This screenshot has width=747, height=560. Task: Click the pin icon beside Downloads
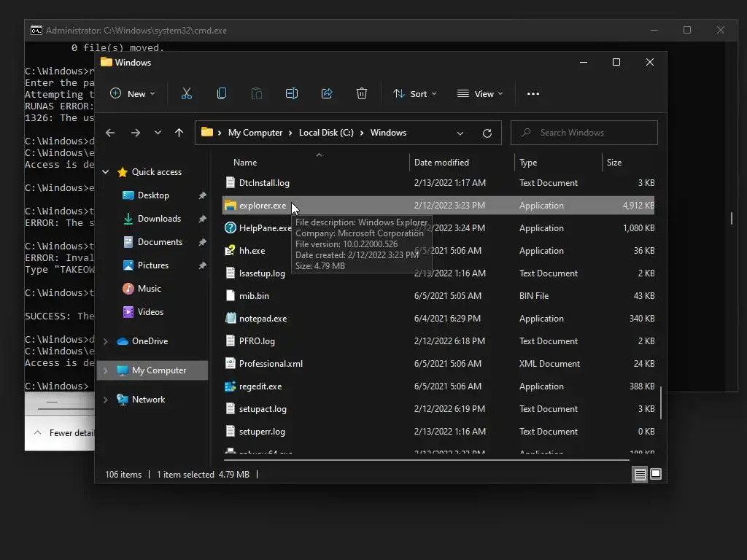click(x=203, y=219)
